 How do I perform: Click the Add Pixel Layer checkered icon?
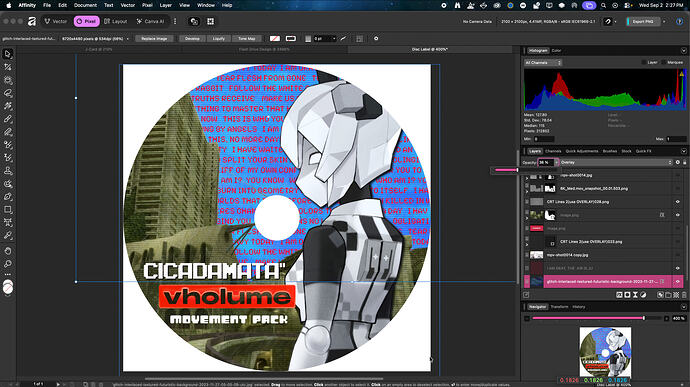point(676,295)
